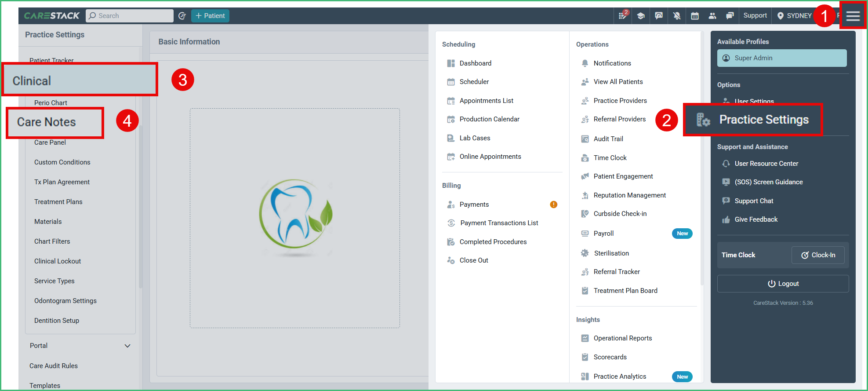Open Appointments List from Scheduling menu
Viewport: 868px width, 391px height.
(487, 101)
